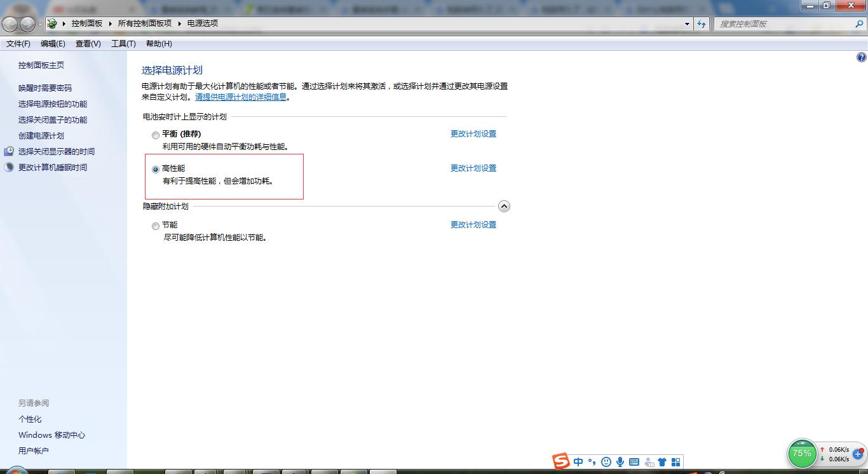Select the 节能 power plan radio
This screenshot has height=474, width=868.
[156, 226]
